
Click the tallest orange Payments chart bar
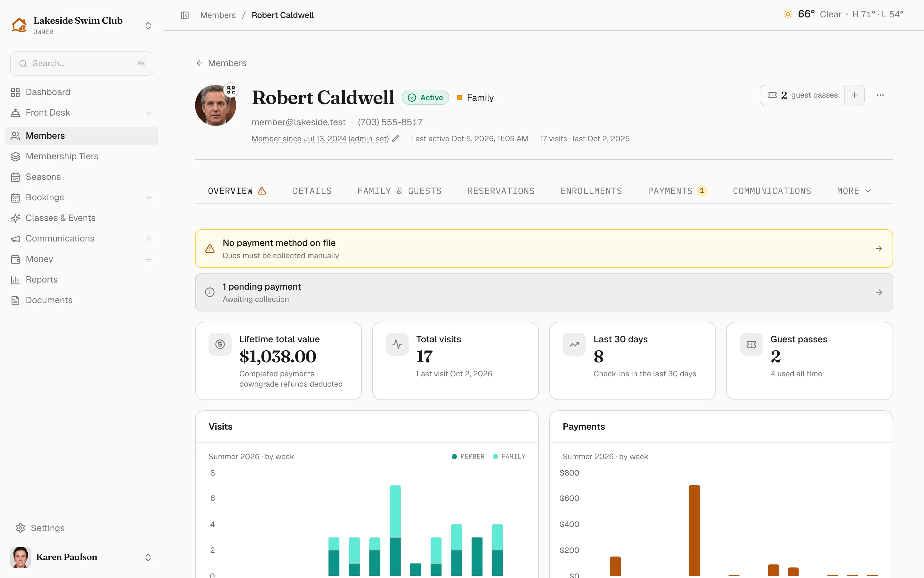(x=694, y=530)
